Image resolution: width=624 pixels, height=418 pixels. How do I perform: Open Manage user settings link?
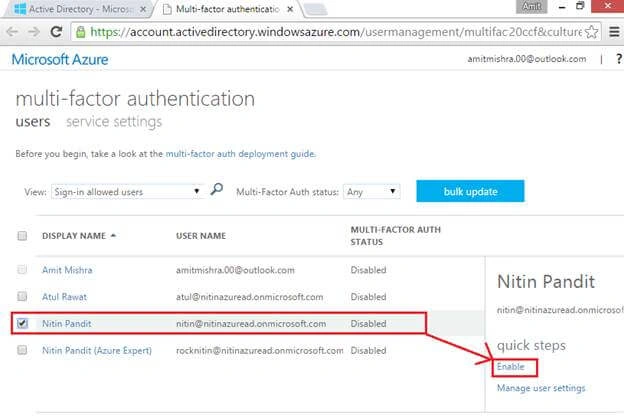[x=541, y=388]
